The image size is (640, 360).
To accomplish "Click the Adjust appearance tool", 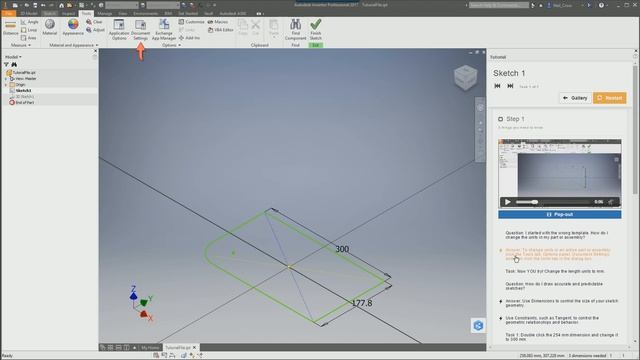I will (x=95, y=30).
